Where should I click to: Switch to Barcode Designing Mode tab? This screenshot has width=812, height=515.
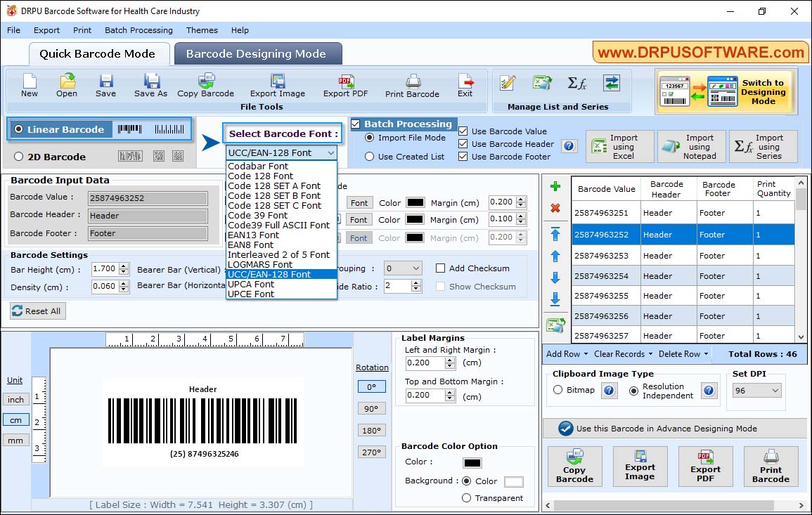(x=257, y=53)
